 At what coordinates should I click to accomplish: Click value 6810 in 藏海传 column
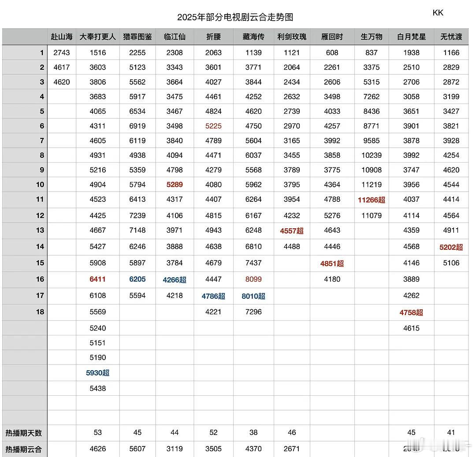(x=253, y=247)
